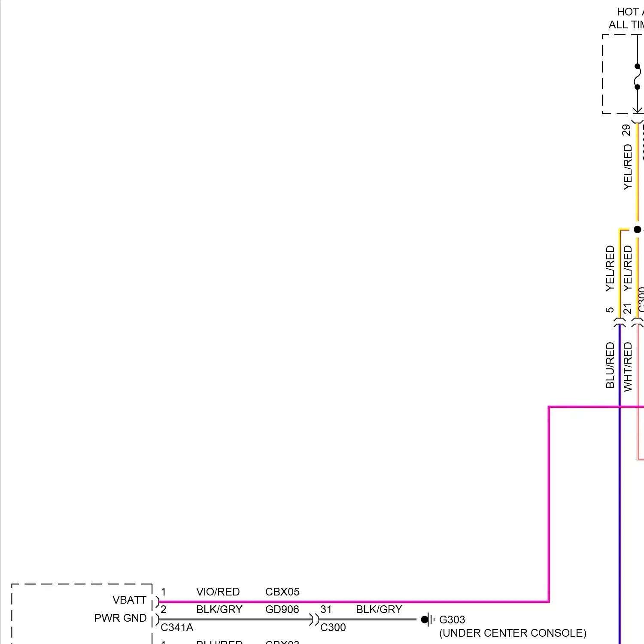Select the BLK/GRY label beside GD906
Image resolution: width=644 pixels, height=644 pixels.
(x=219, y=609)
